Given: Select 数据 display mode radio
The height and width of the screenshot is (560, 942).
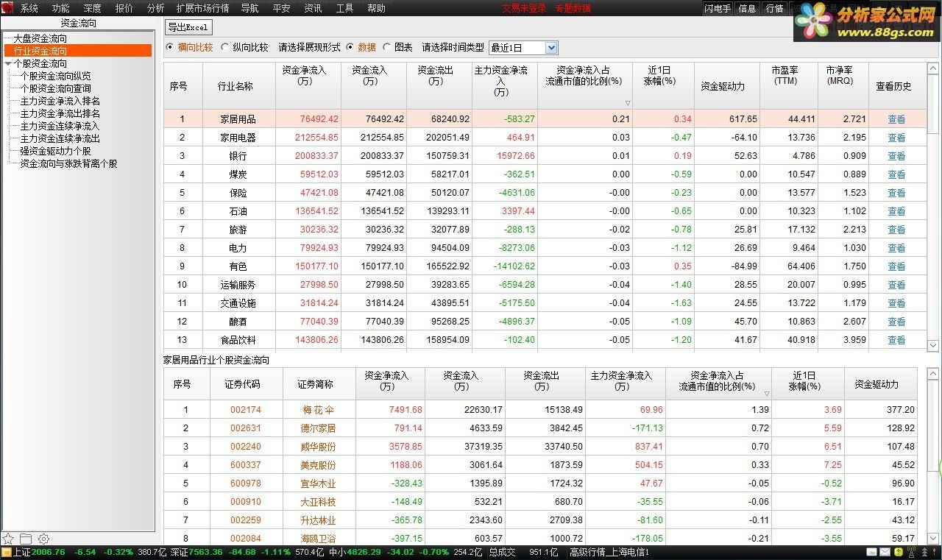Looking at the screenshot, I should pos(350,47).
